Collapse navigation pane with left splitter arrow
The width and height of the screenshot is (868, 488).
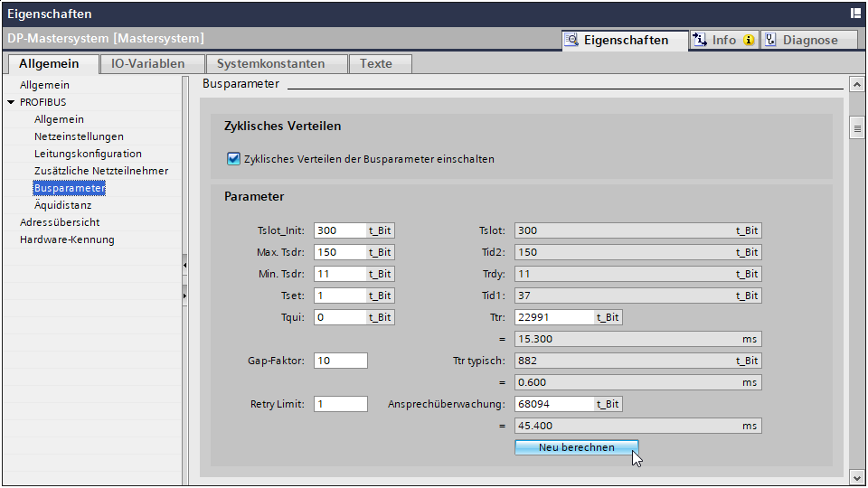tap(184, 265)
